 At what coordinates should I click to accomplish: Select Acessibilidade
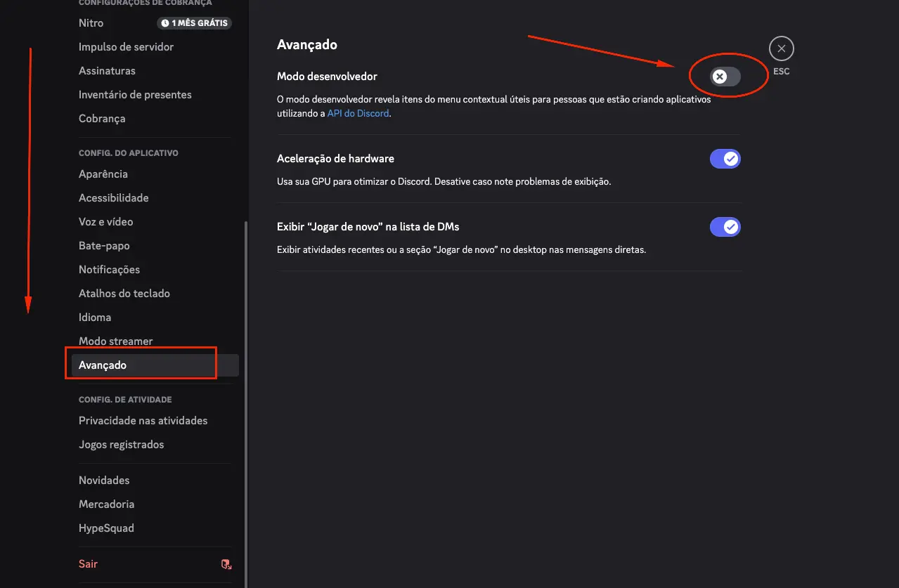(113, 197)
